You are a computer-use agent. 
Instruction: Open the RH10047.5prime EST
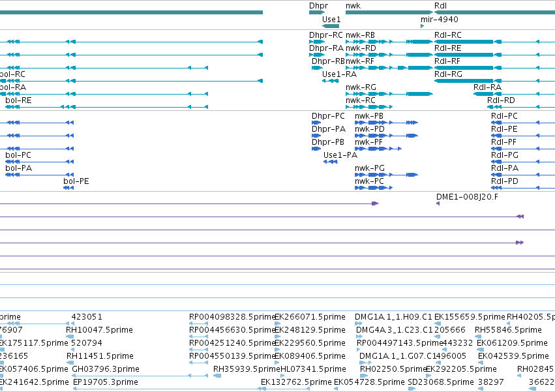[x=70, y=337]
